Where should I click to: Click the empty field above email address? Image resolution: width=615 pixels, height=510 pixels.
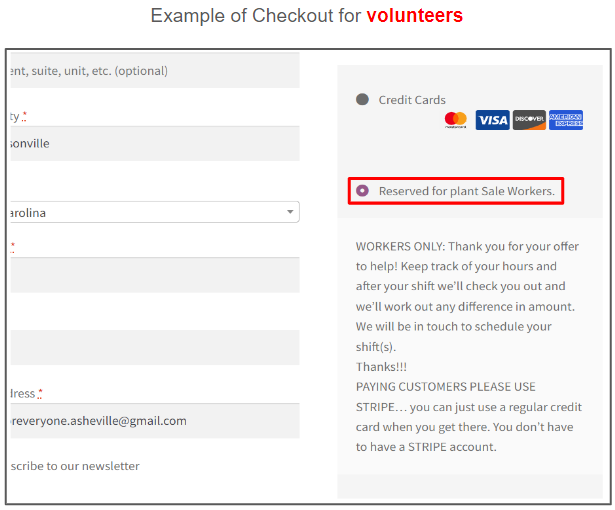(x=155, y=348)
